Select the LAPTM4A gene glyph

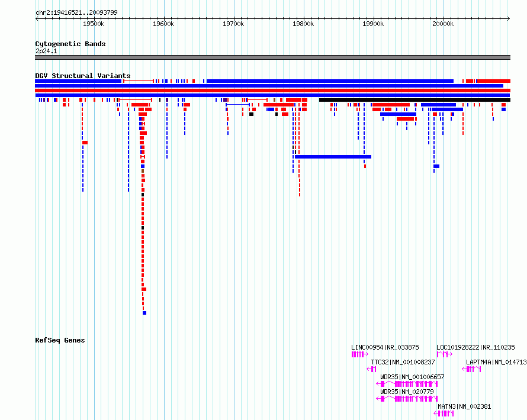click(471, 369)
